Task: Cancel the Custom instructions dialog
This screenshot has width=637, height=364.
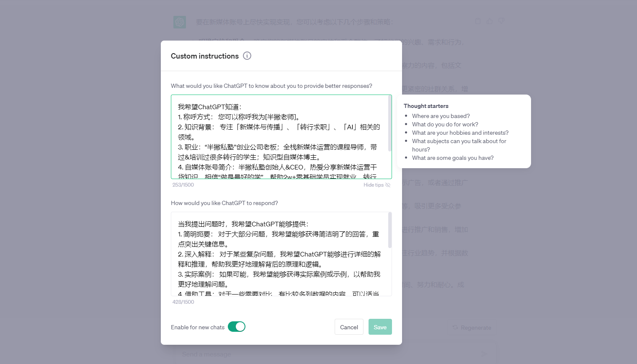Action: 349,327
